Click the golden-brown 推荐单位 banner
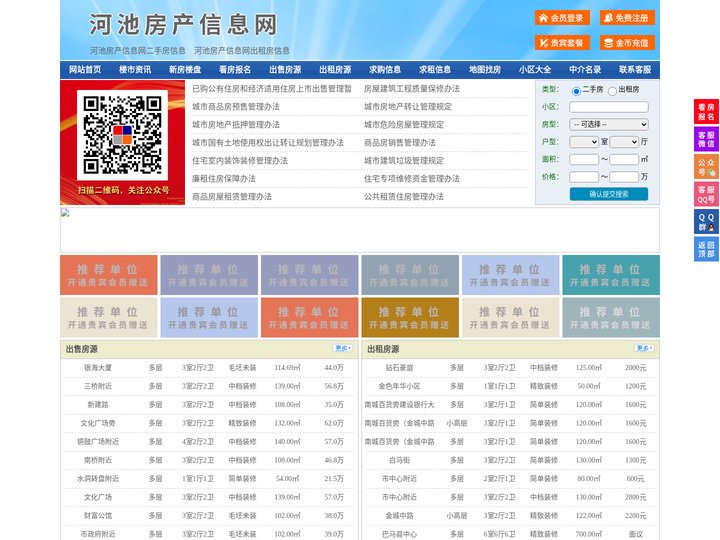The width and height of the screenshot is (720, 540). point(410,317)
